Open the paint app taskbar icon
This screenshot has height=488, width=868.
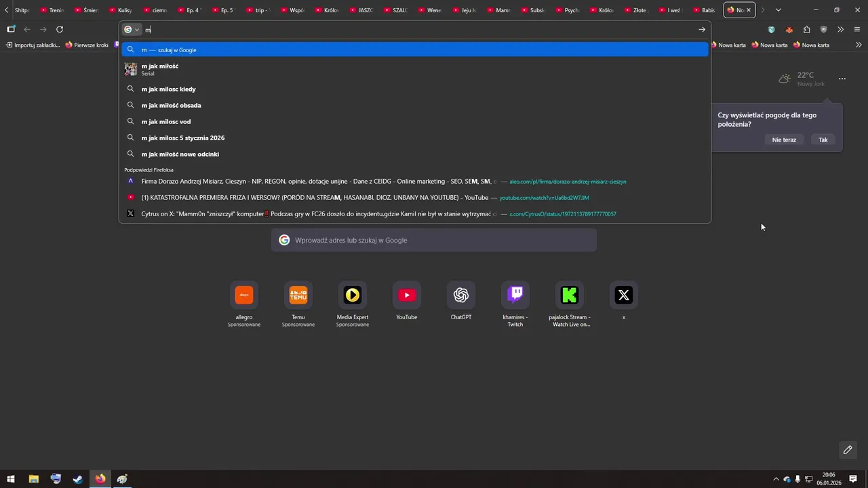coord(122,479)
